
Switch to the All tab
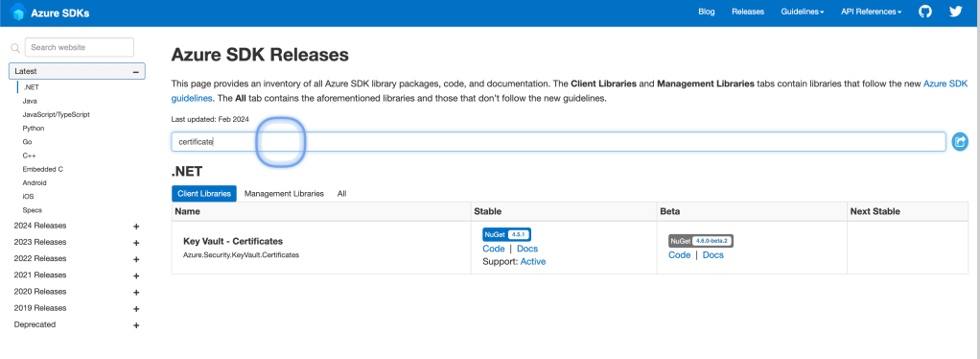342,194
